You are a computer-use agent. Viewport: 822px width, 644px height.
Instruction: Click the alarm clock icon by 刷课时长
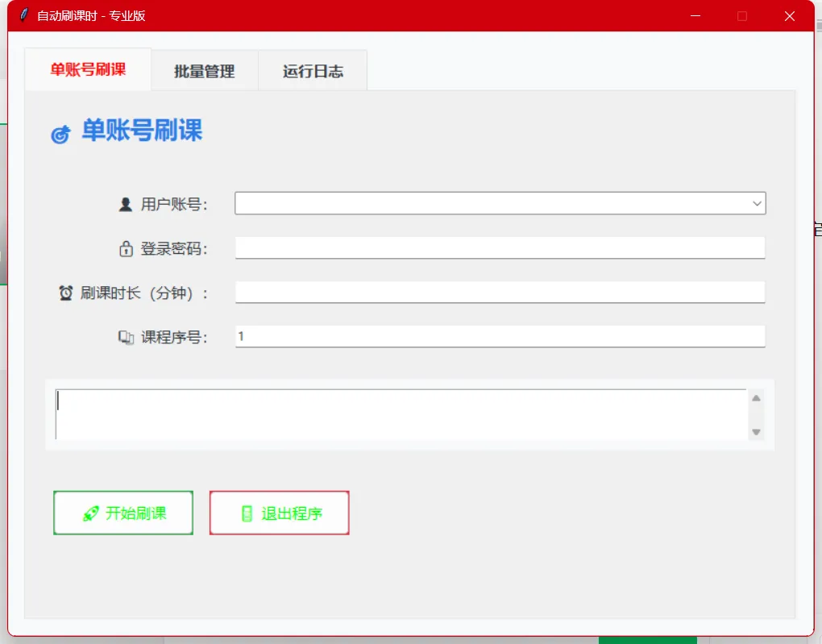point(65,293)
